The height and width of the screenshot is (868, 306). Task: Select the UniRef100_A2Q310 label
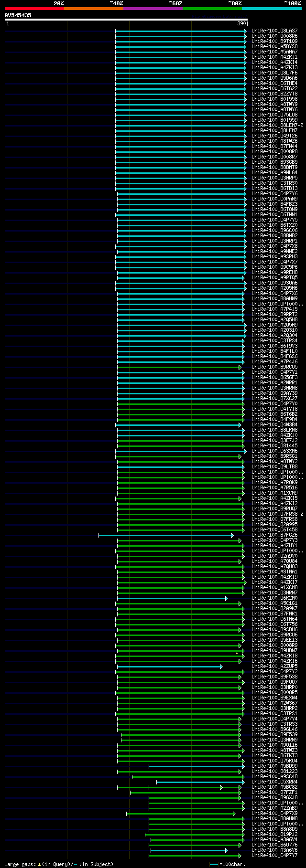pos(274,330)
